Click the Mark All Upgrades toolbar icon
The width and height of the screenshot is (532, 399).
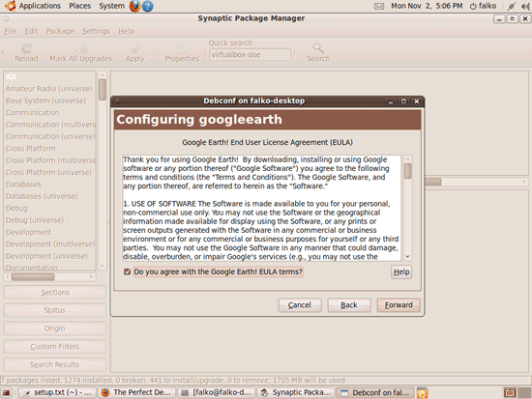81,48
